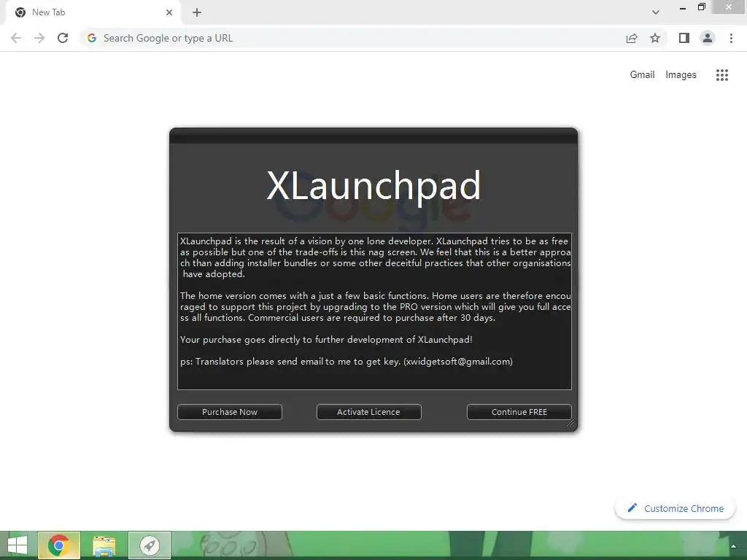This screenshot has width=747, height=560.
Task: Click Purchase Now in XLaunchpad dialog
Action: pos(230,412)
